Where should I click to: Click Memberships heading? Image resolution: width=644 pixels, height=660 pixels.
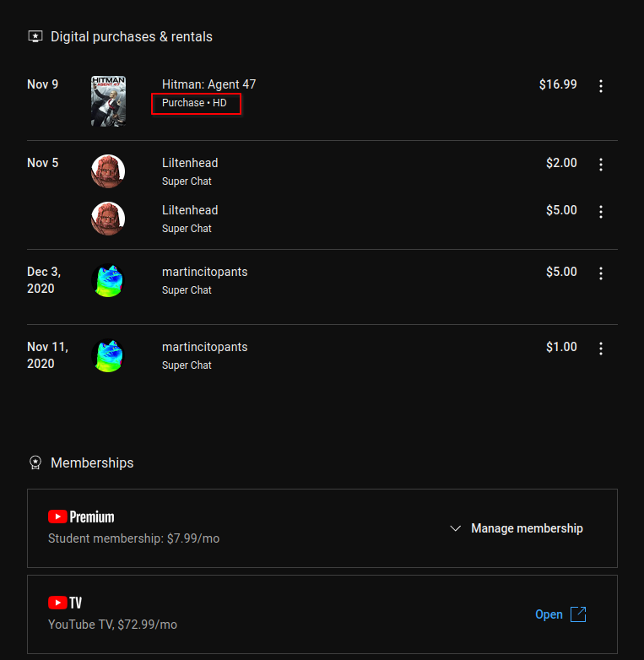point(92,463)
